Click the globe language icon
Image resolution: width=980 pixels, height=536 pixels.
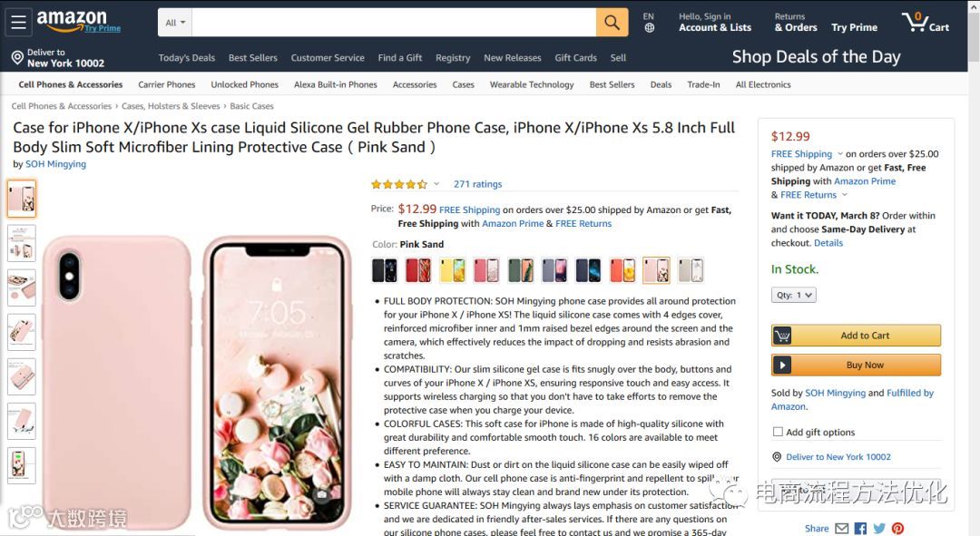tap(650, 28)
